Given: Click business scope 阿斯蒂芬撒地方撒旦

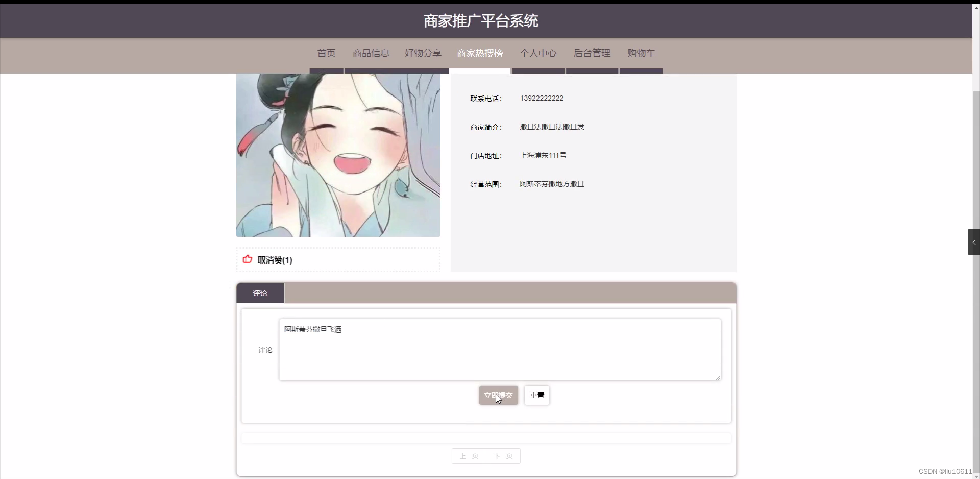Looking at the screenshot, I should [552, 184].
